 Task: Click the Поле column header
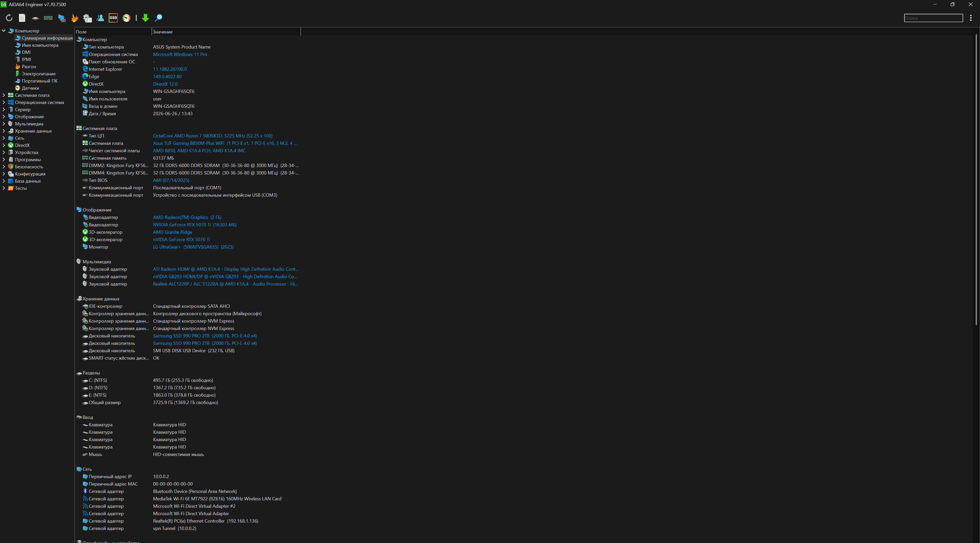pos(113,32)
